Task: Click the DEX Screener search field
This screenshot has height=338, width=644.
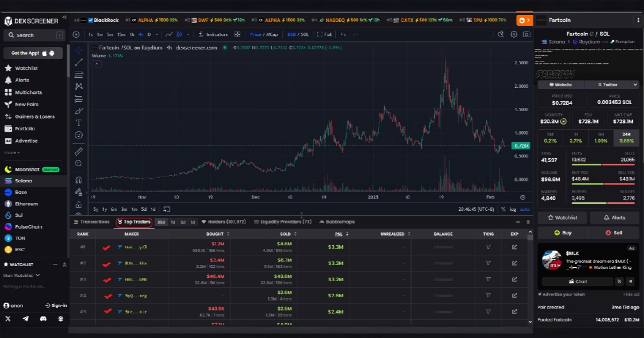Action: point(33,35)
